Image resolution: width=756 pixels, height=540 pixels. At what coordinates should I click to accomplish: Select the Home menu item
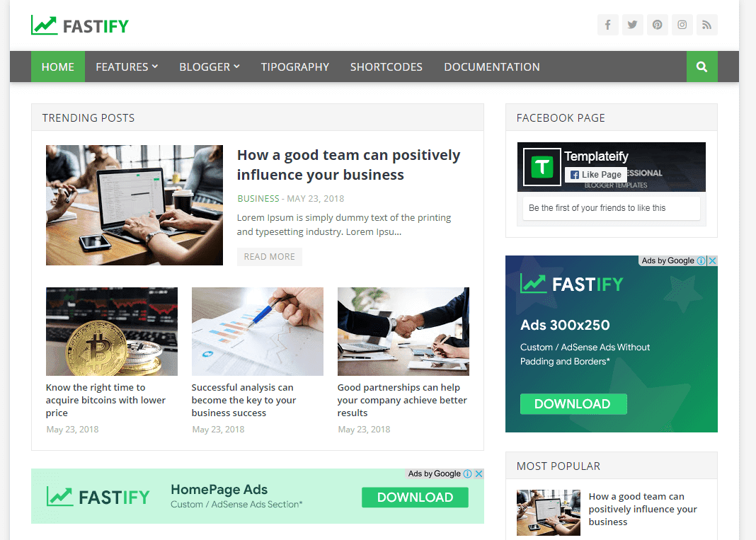tap(58, 67)
